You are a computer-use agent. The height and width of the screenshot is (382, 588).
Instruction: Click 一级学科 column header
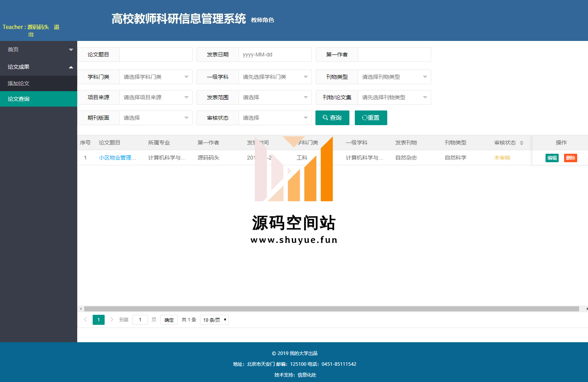pos(357,143)
